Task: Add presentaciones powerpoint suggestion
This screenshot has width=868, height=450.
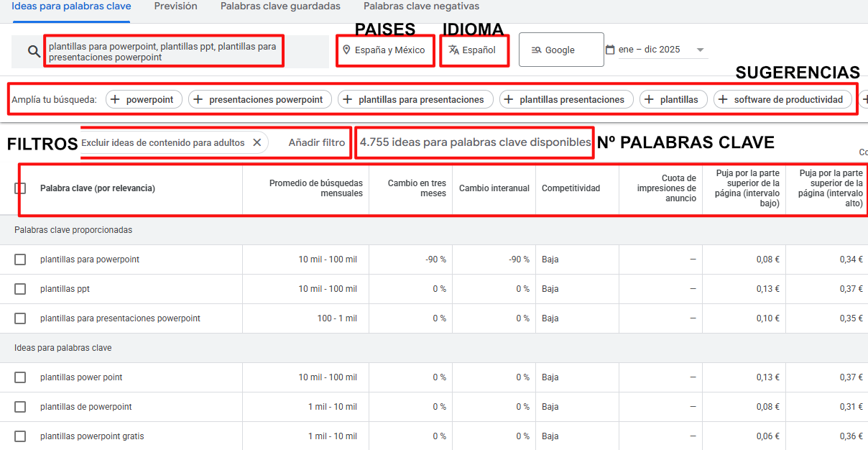Action: tap(260, 99)
